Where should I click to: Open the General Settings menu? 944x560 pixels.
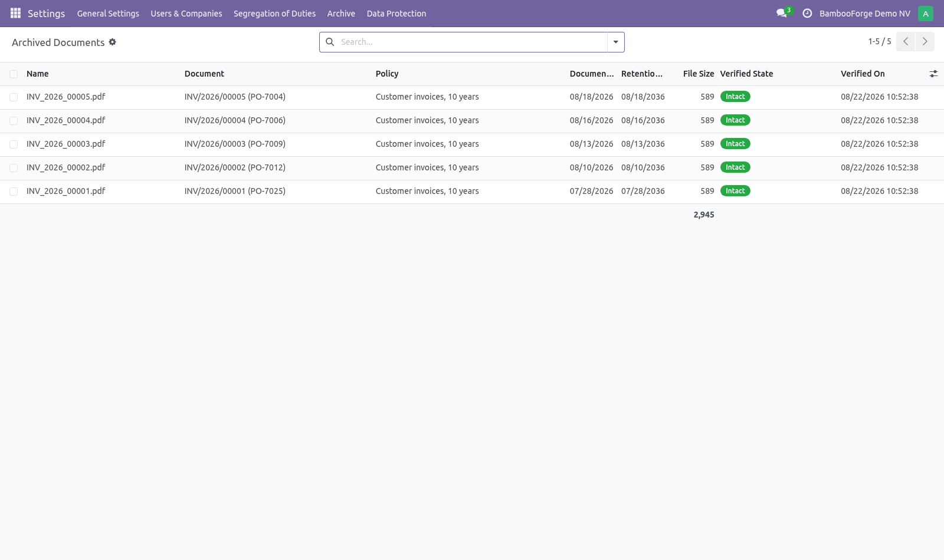click(108, 13)
